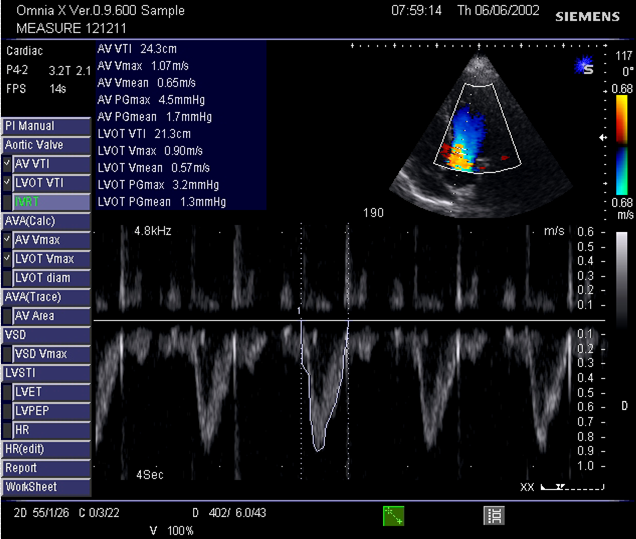Click the second dotted vertical caliper line
This screenshot has height=539, width=636.
[x=348, y=351]
